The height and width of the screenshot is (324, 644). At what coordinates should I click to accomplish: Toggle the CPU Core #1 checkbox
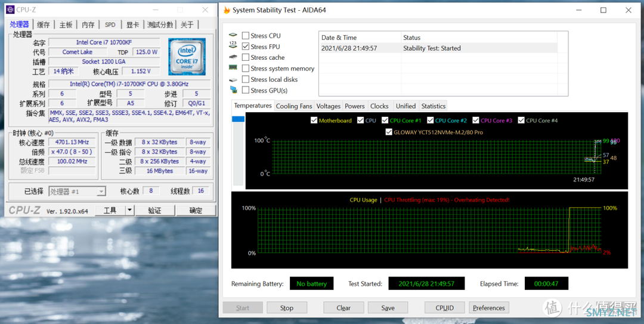(385, 121)
